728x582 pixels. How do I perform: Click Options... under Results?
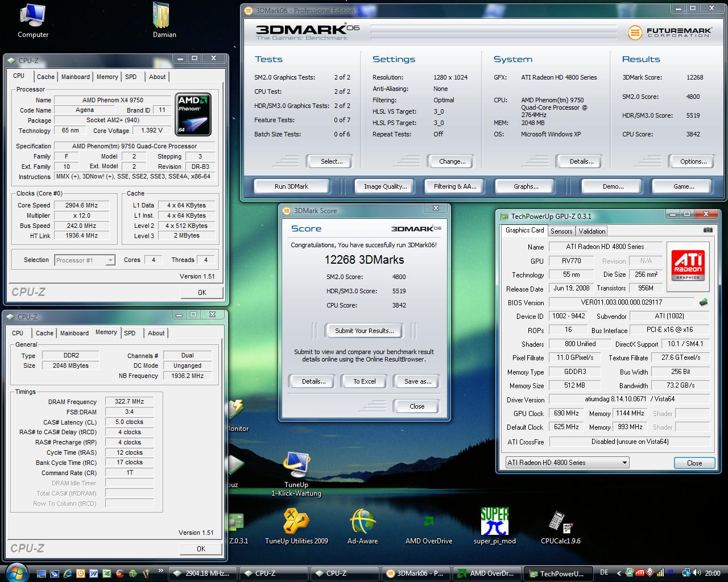693,161
